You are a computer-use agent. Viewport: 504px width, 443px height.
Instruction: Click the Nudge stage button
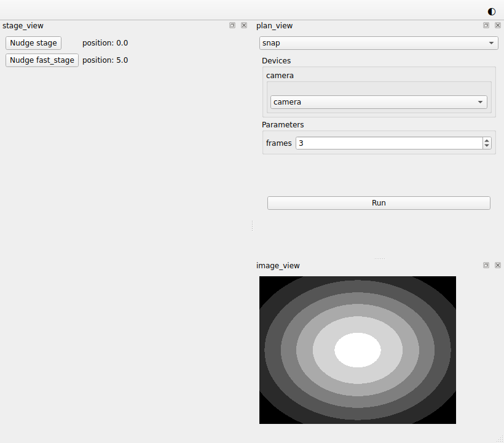33,43
